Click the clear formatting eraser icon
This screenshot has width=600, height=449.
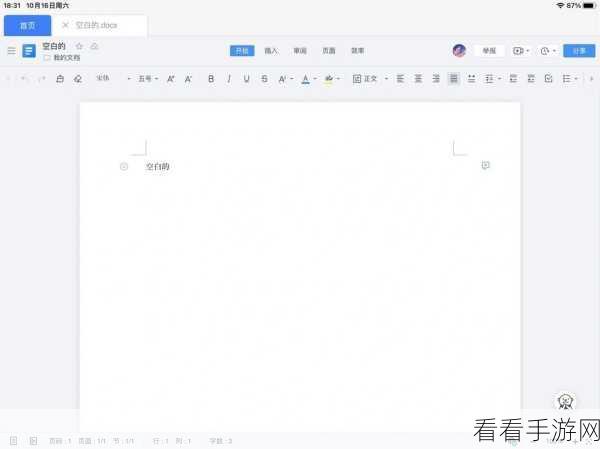point(78,79)
